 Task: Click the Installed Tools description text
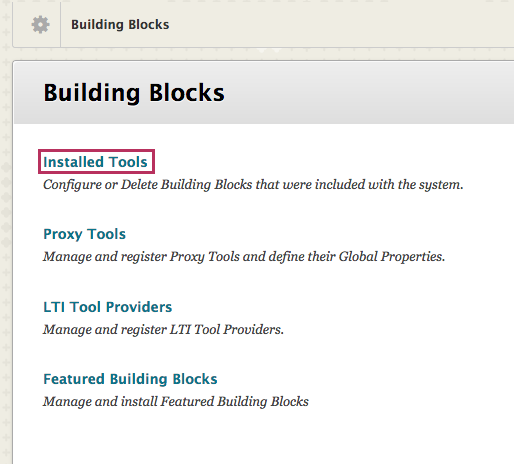click(x=253, y=185)
